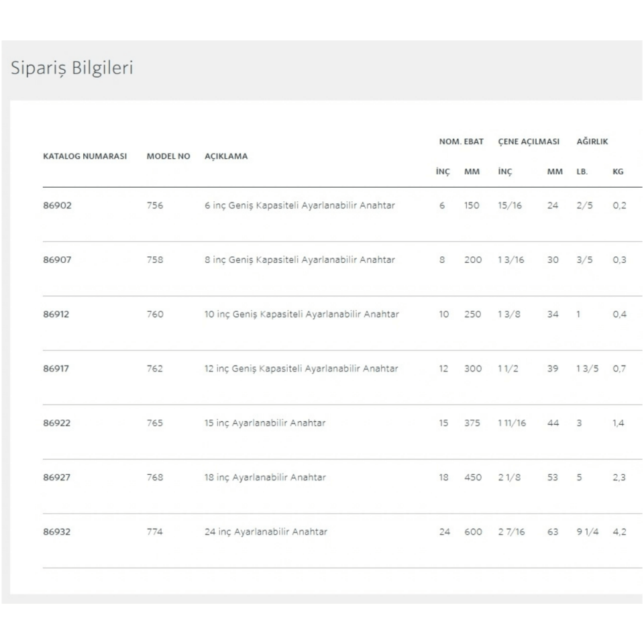Select '15 inç Ayarlanabilir Anahtar' description
This screenshot has width=644, height=644.
coord(265,423)
